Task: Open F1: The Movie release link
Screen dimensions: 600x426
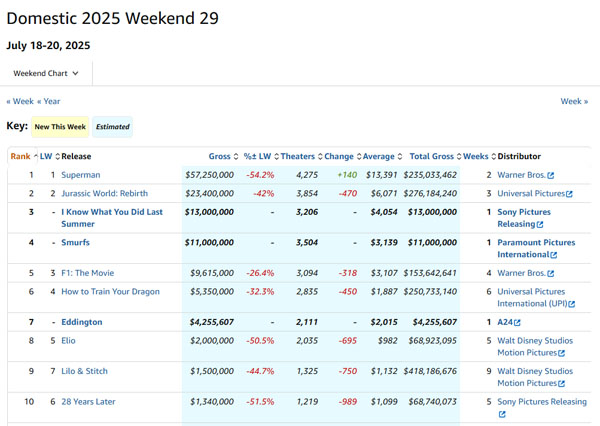Action: point(88,273)
